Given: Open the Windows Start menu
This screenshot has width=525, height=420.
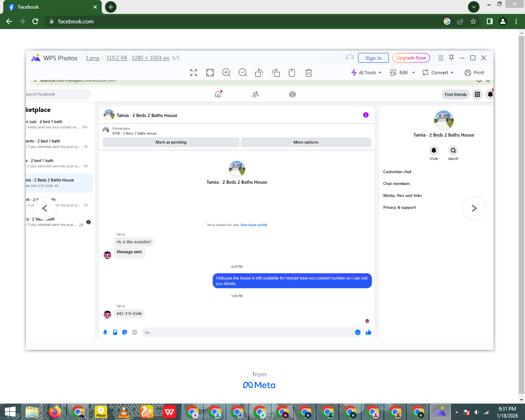Looking at the screenshot, I should pyautogui.click(x=10, y=412).
